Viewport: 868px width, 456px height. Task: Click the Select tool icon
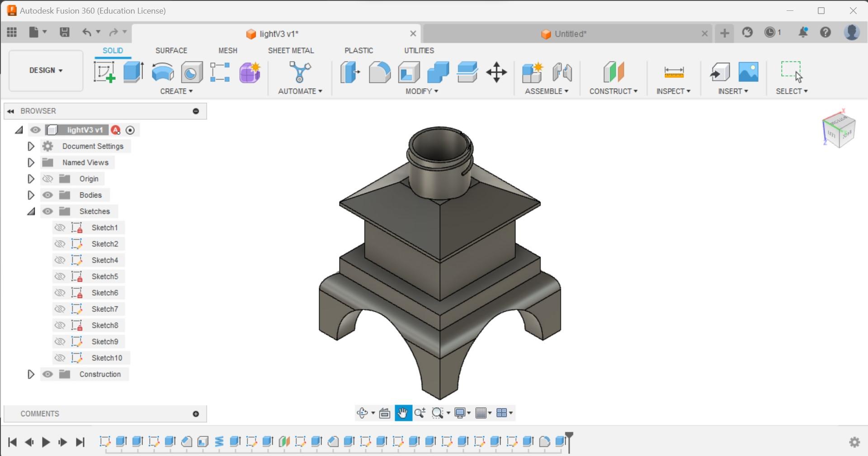pos(792,72)
